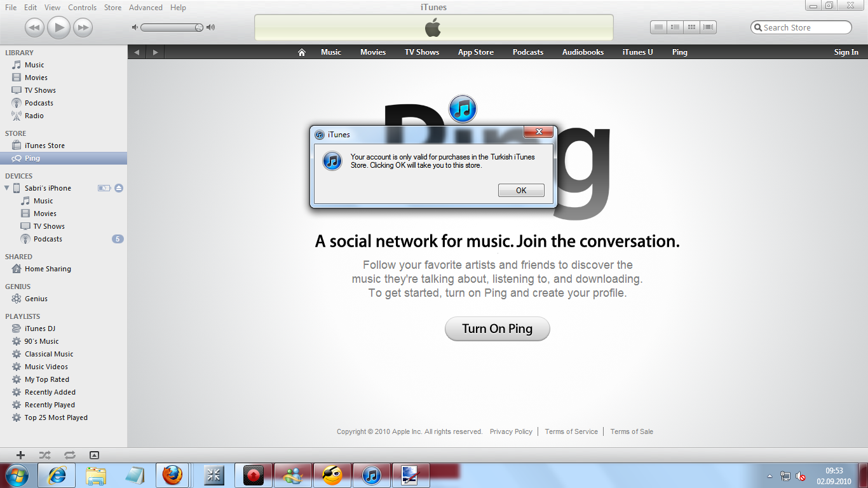Toggle repeat

69,455
